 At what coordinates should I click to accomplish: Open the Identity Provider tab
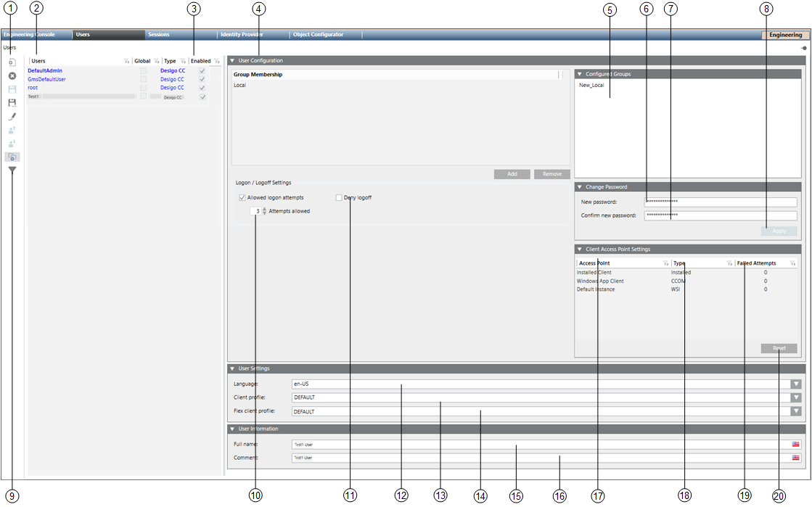[240, 34]
